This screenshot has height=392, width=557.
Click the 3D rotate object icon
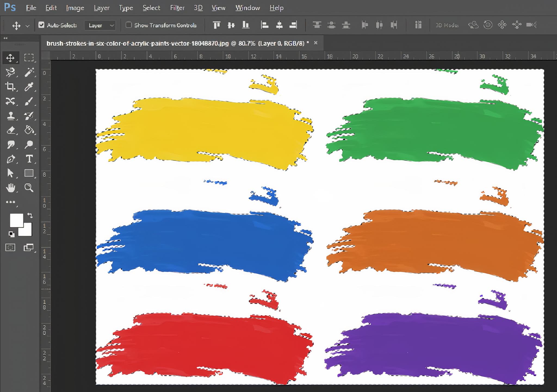[x=474, y=25]
